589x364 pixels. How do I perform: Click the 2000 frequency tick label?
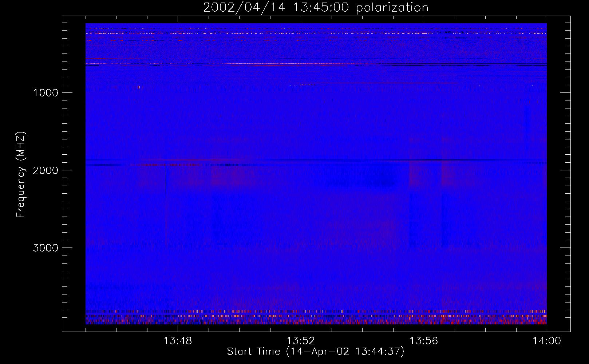pyautogui.click(x=46, y=170)
